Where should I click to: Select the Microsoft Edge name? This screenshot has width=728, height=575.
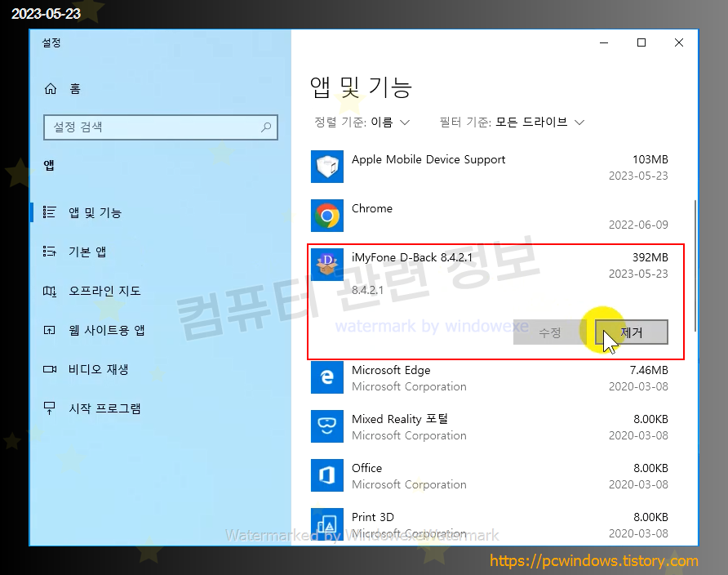click(x=391, y=370)
